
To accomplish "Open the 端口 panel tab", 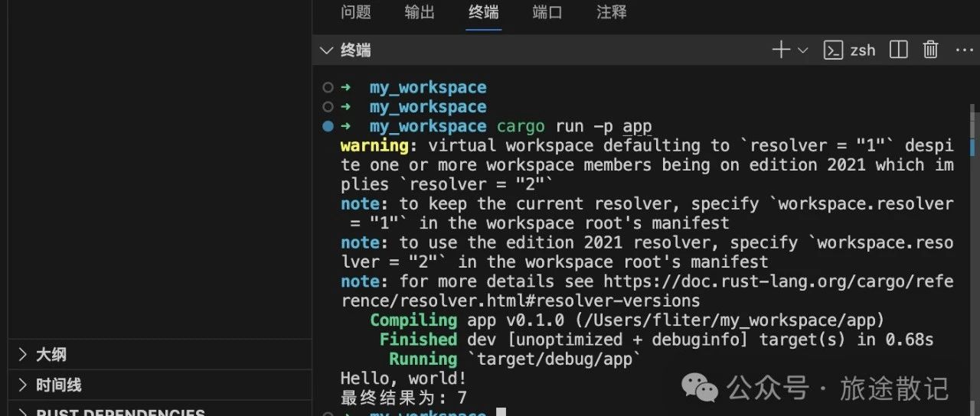I will coord(547,12).
